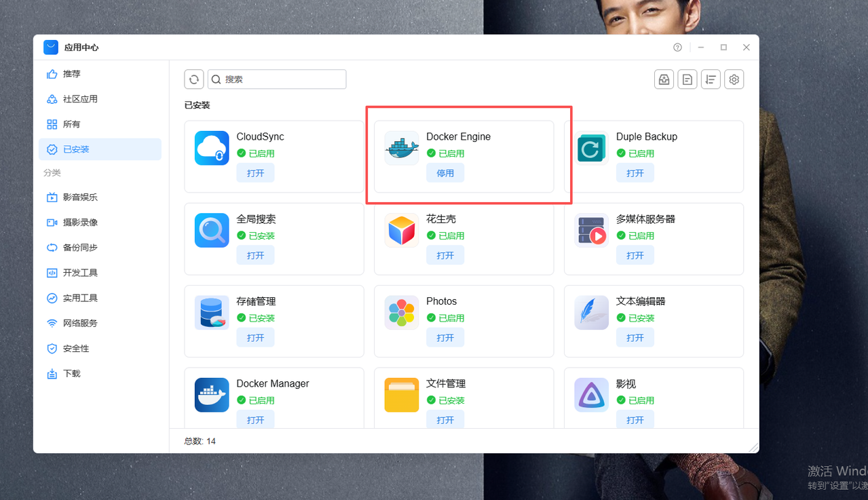The image size is (868, 500).
Task: Click 已安装 status under 存储管理
Action: pyautogui.click(x=256, y=318)
